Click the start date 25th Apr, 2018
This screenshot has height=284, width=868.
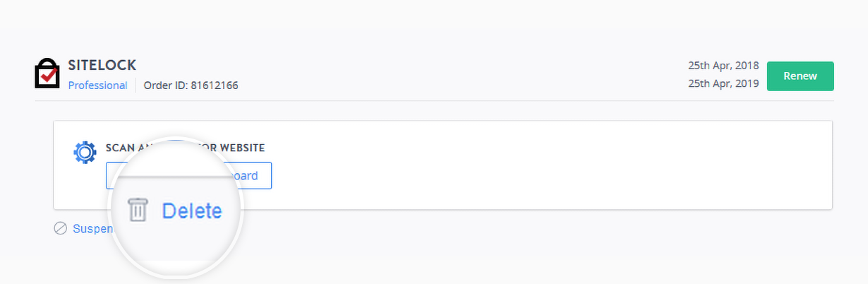723,66
